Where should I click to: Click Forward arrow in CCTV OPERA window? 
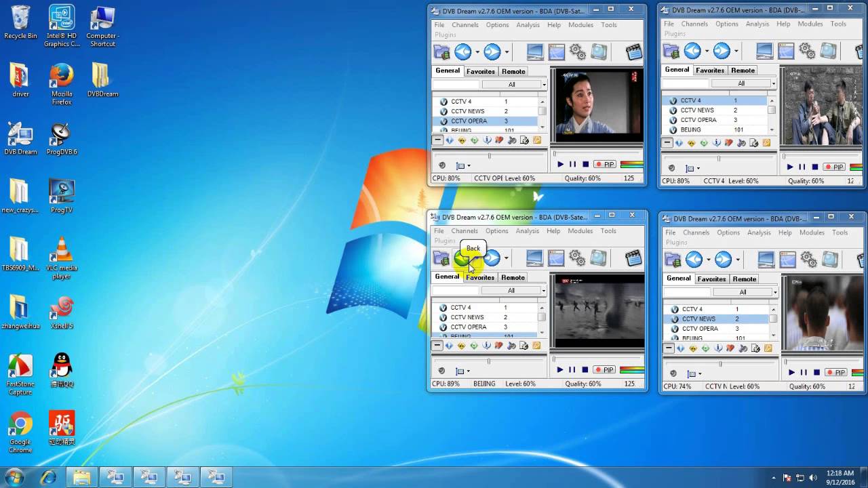[x=492, y=52]
